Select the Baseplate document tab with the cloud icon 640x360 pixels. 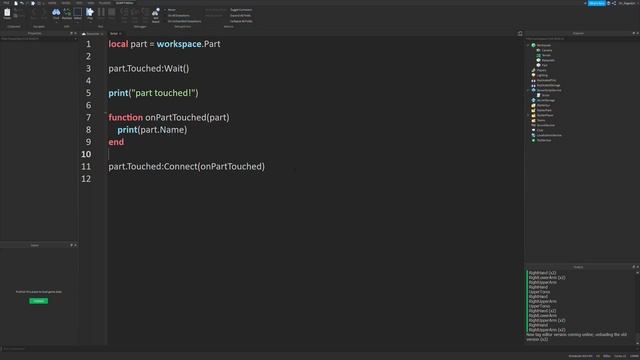click(x=91, y=33)
